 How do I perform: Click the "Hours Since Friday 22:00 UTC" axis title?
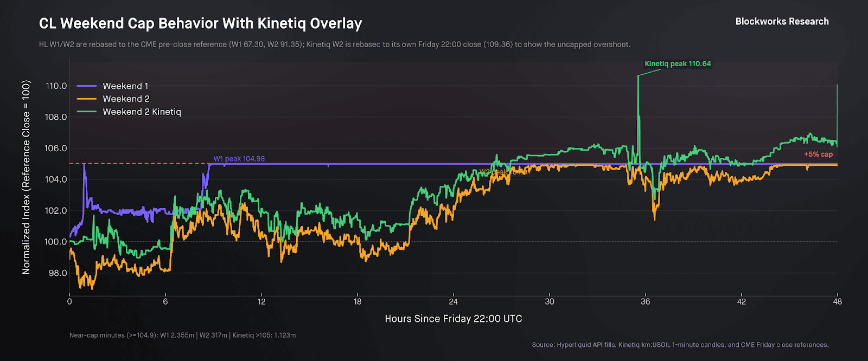click(453, 319)
